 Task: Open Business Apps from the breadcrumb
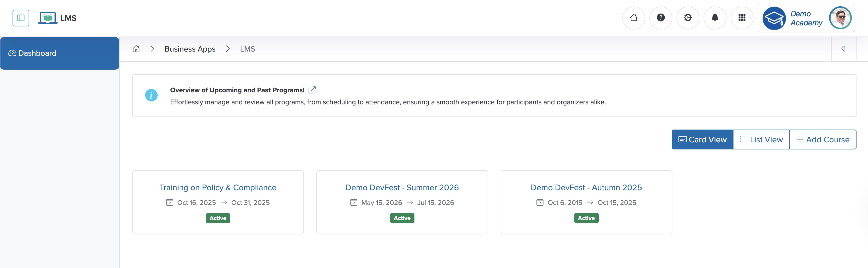point(189,49)
